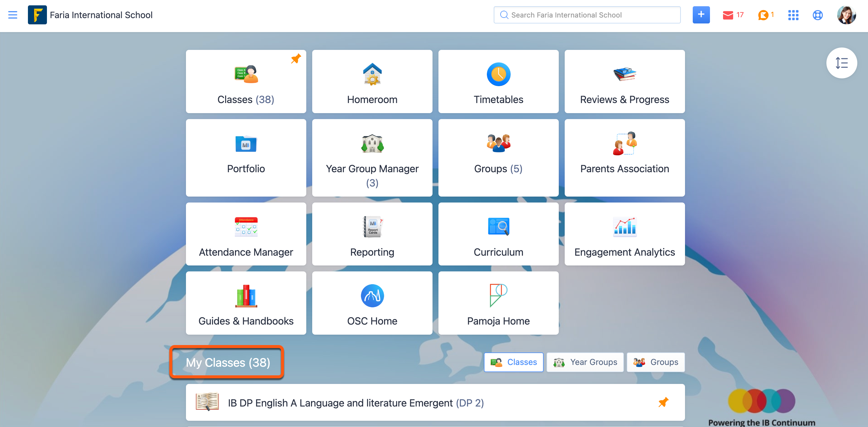Open the Reporting report cards tile

pyautogui.click(x=372, y=234)
